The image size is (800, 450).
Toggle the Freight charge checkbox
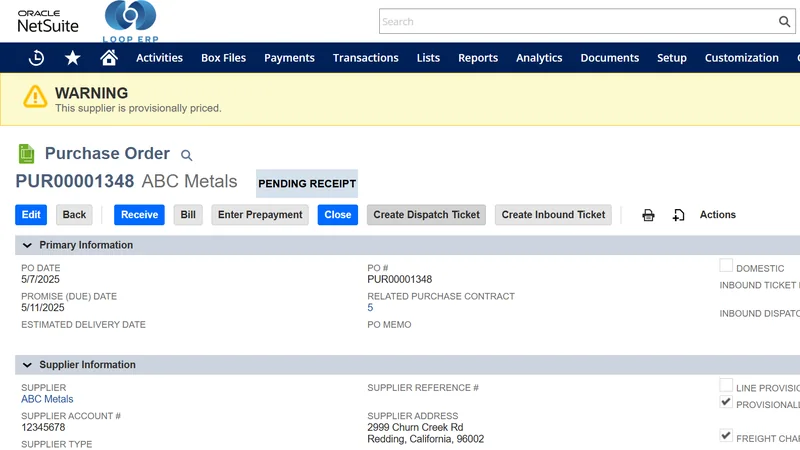[726, 435]
